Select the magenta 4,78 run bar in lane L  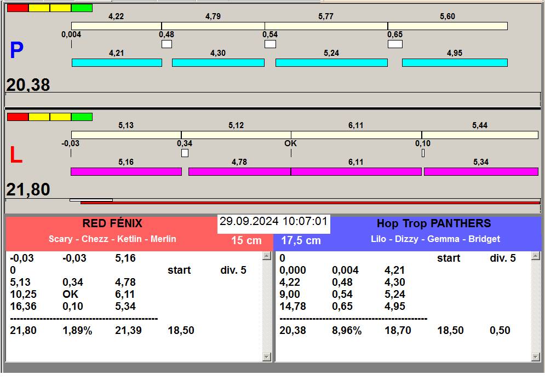point(239,172)
